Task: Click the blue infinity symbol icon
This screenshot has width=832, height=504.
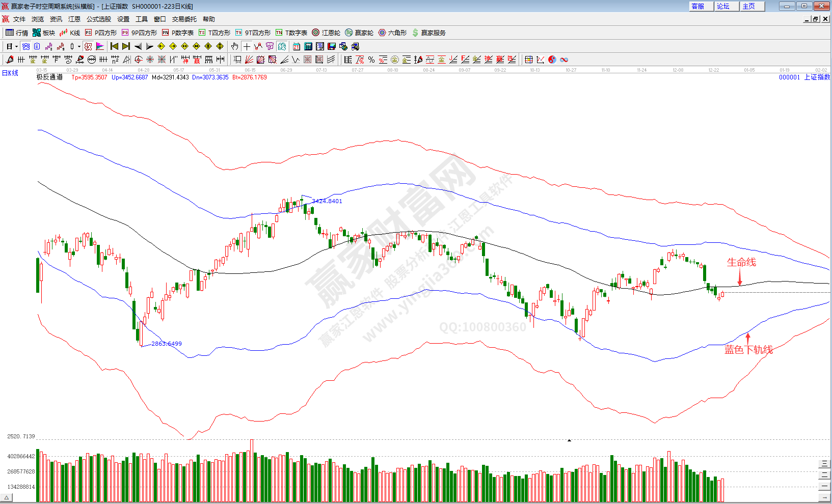Action: (564, 60)
